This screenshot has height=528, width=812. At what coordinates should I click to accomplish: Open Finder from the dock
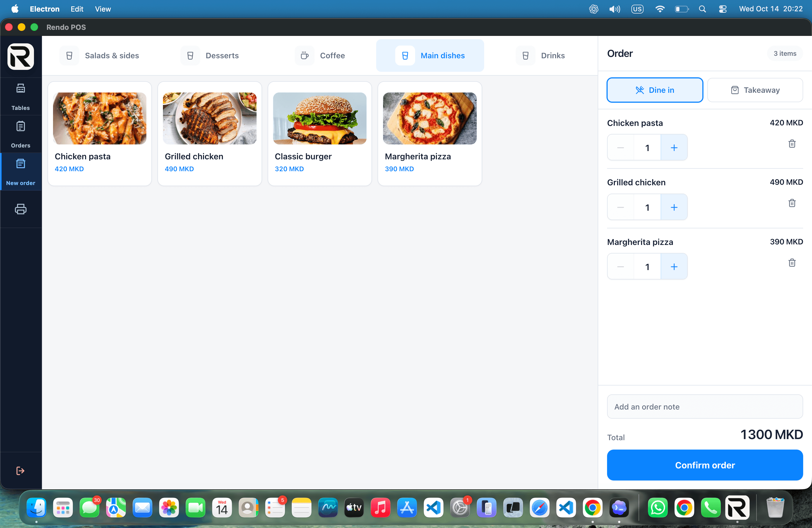[x=36, y=508]
